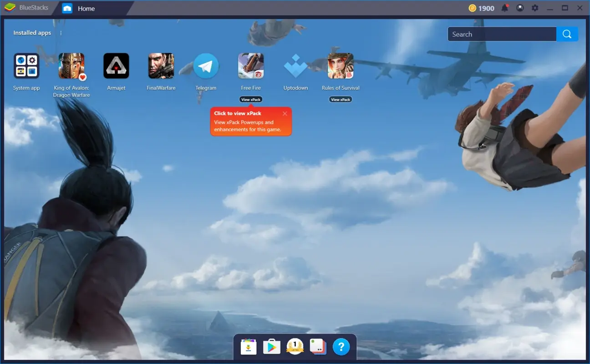Launch the Armajet game

116,65
